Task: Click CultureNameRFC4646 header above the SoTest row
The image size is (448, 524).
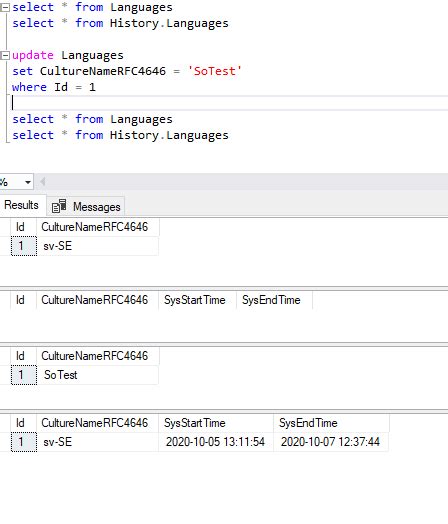Action: pos(98,356)
